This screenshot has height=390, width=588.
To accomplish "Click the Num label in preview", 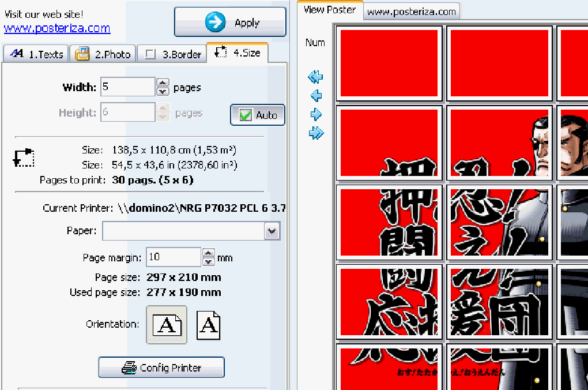I will point(315,43).
